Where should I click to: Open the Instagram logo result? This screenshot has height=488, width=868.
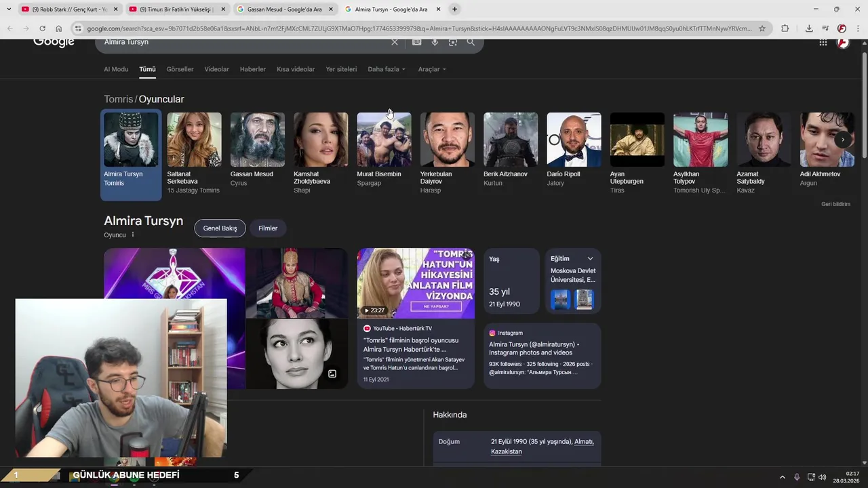[x=492, y=333]
